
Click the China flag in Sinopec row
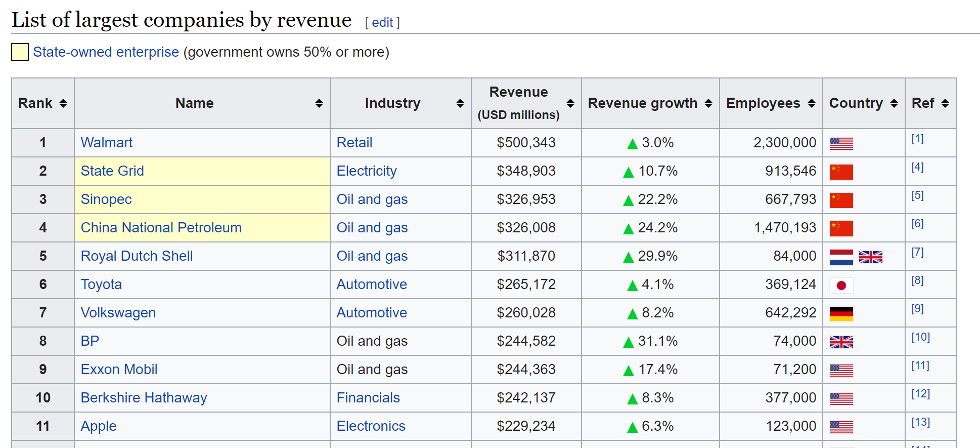click(x=841, y=200)
